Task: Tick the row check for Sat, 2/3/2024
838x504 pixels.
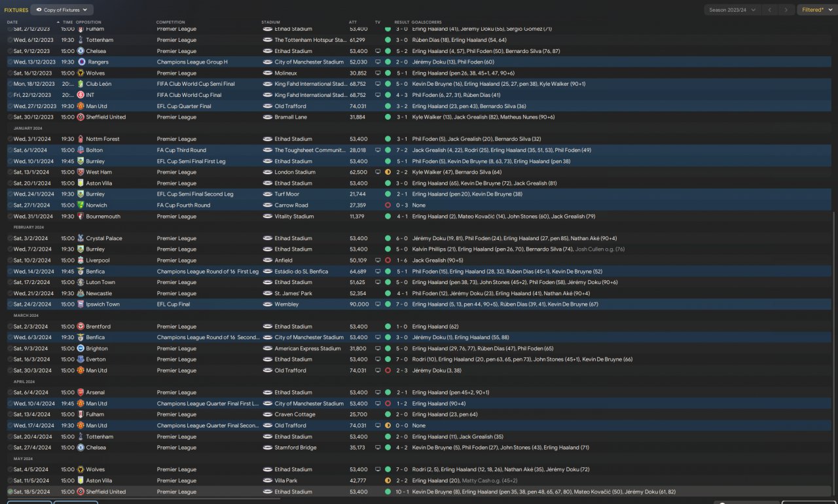Action: 10,327
